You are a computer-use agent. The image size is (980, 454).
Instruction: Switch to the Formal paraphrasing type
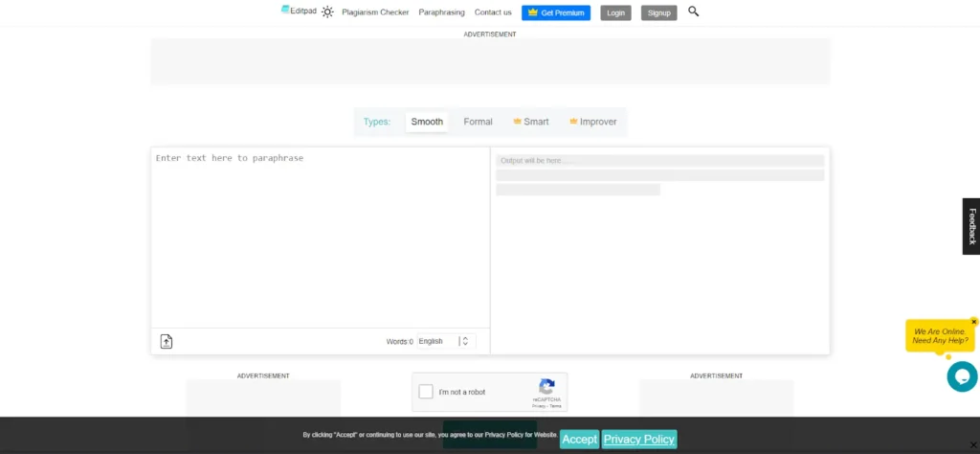478,122
